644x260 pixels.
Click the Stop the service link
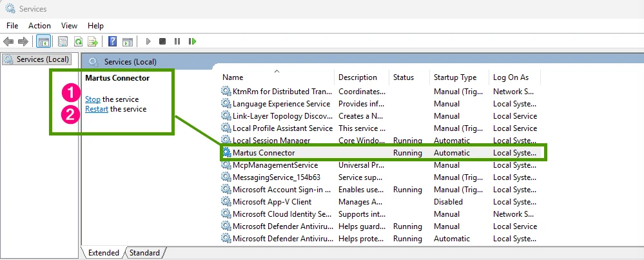tap(93, 99)
